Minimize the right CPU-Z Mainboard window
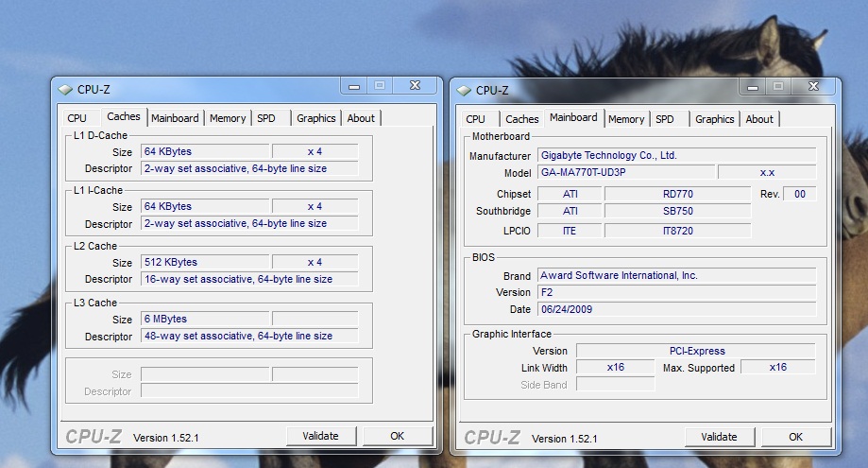Viewport: 868px width, 468px height. coord(752,87)
